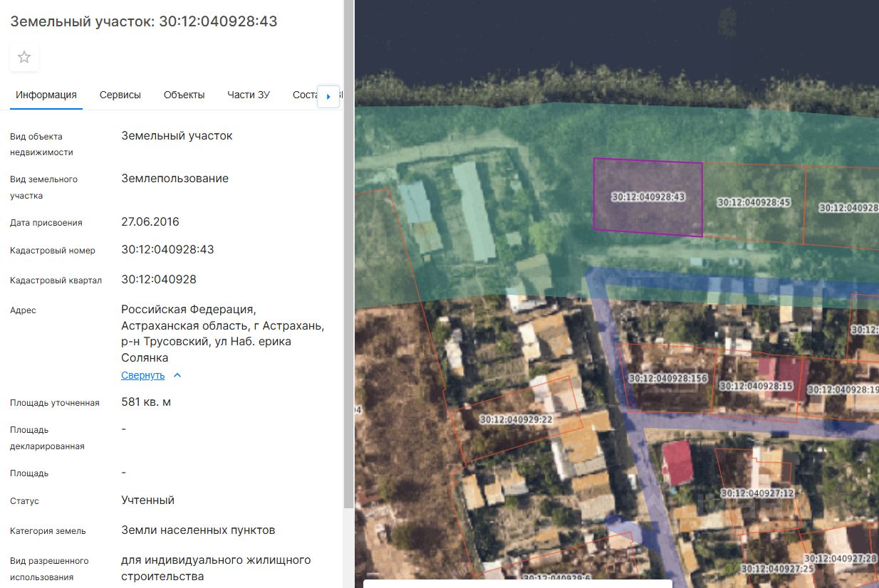Click the Площадь уточненная label

tap(55, 403)
